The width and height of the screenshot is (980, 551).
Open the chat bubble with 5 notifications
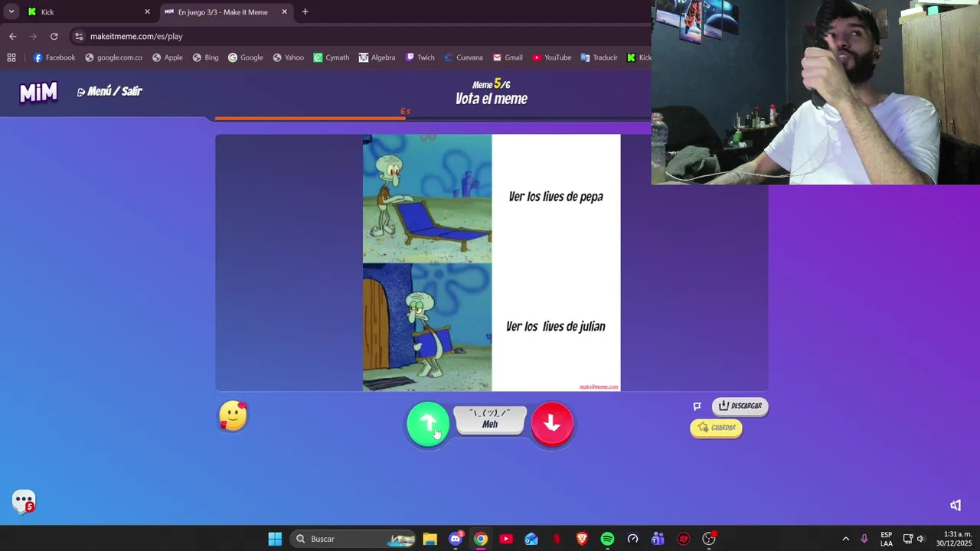pyautogui.click(x=24, y=501)
